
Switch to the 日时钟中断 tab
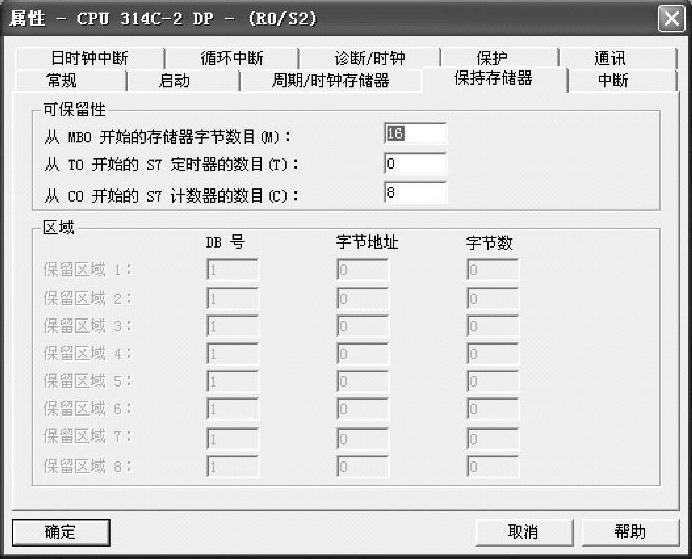(x=90, y=58)
